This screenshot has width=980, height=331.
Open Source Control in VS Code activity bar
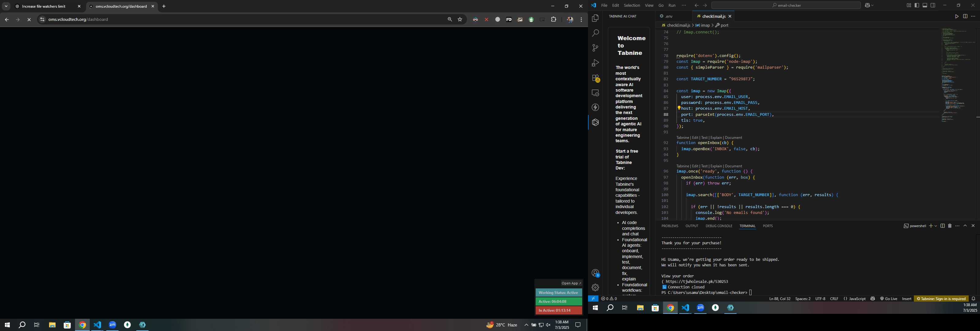pos(595,48)
